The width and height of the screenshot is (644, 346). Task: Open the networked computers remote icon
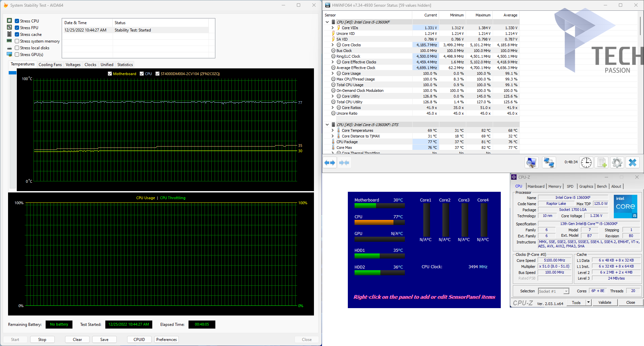click(x=549, y=163)
